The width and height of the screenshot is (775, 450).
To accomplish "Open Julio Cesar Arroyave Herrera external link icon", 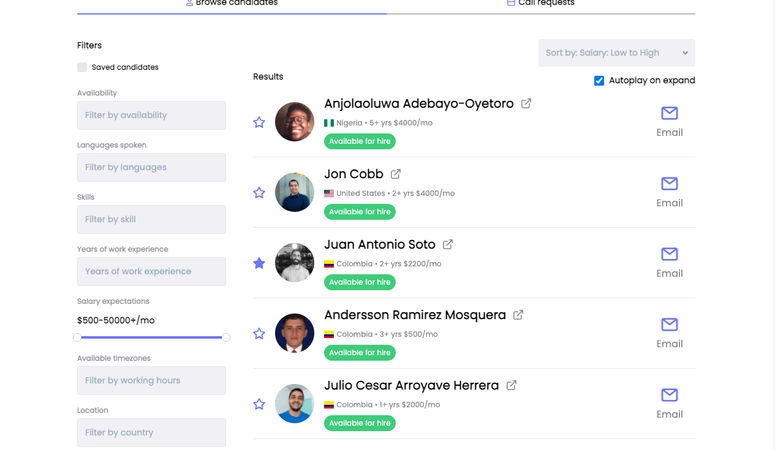I will [512, 385].
